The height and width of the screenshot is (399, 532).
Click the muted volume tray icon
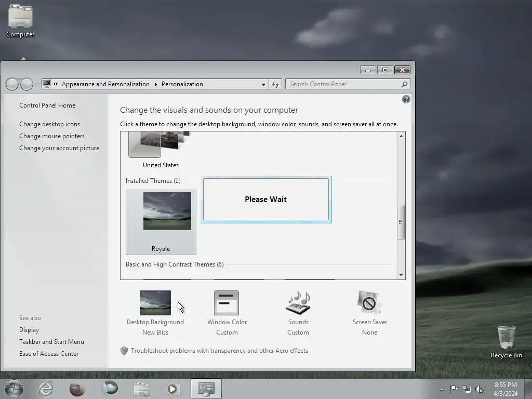tap(479, 389)
